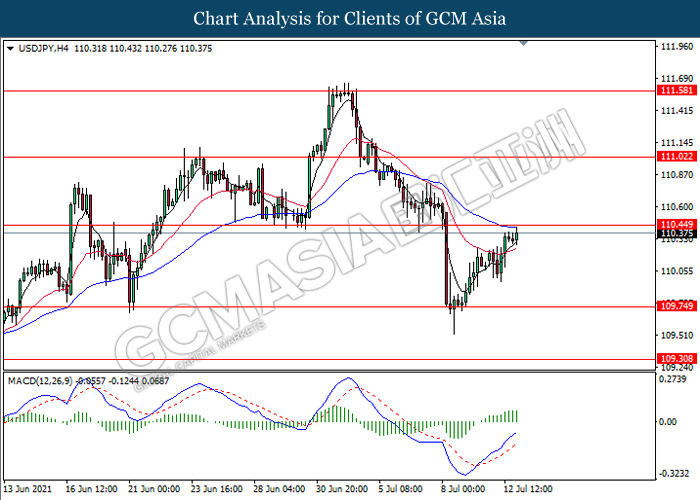This screenshot has width=700, height=500.
Task: Click the 21 Jun 00:00 time label
Action: (x=154, y=489)
